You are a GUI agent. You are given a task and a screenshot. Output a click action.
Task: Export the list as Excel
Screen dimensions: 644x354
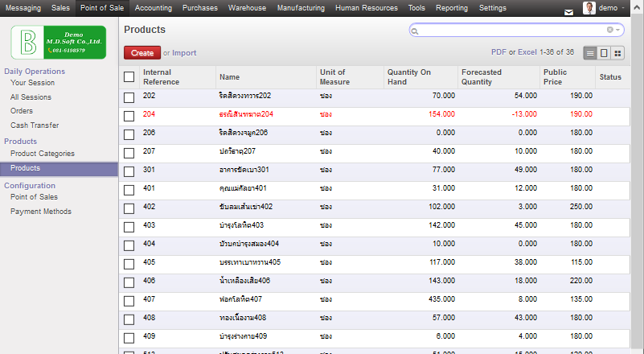pos(527,52)
